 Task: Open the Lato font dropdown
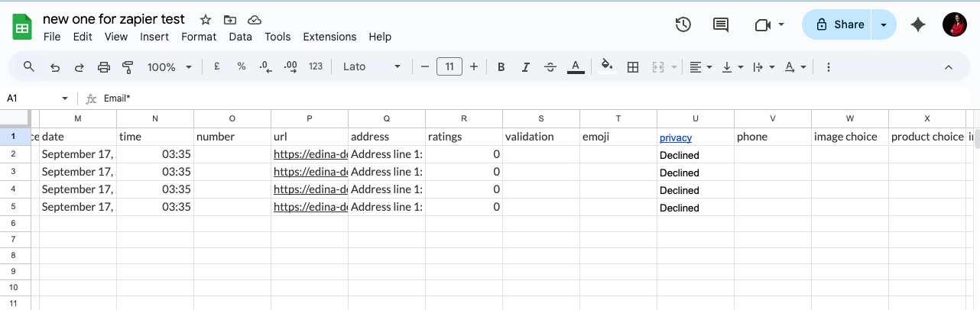(x=372, y=67)
